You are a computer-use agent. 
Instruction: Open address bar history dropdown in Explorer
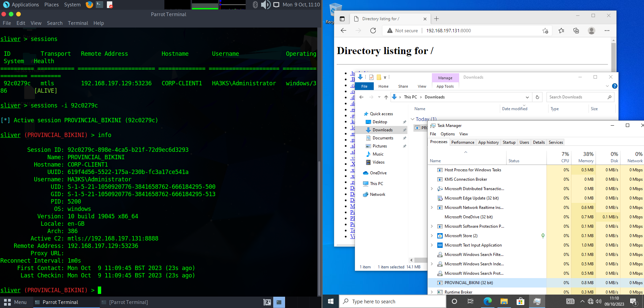[x=527, y=97]
